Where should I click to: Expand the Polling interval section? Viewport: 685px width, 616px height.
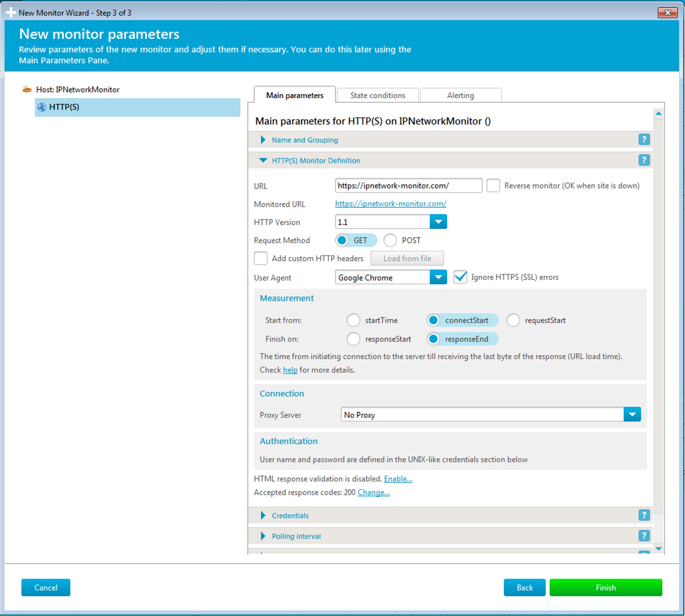[x=263, y=536]
